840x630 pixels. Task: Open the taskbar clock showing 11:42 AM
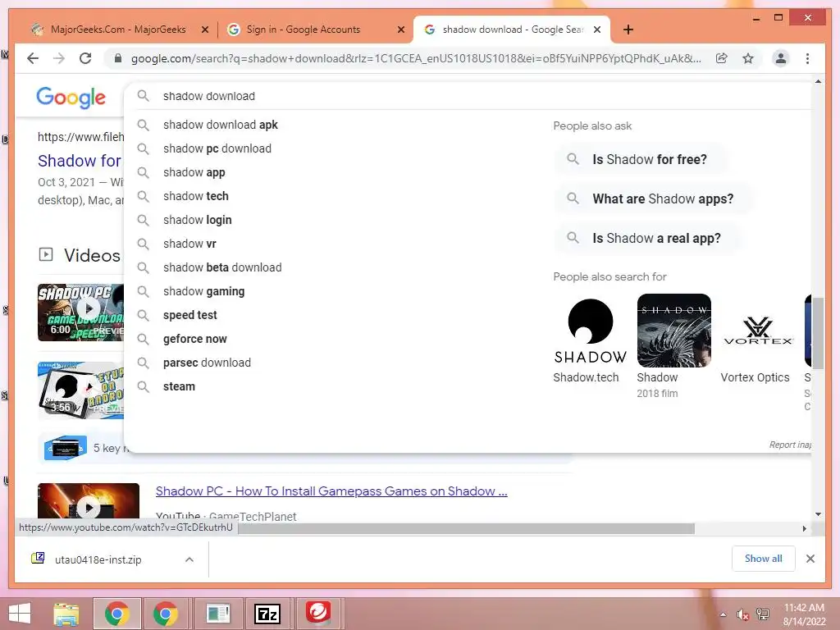point(804,614)
